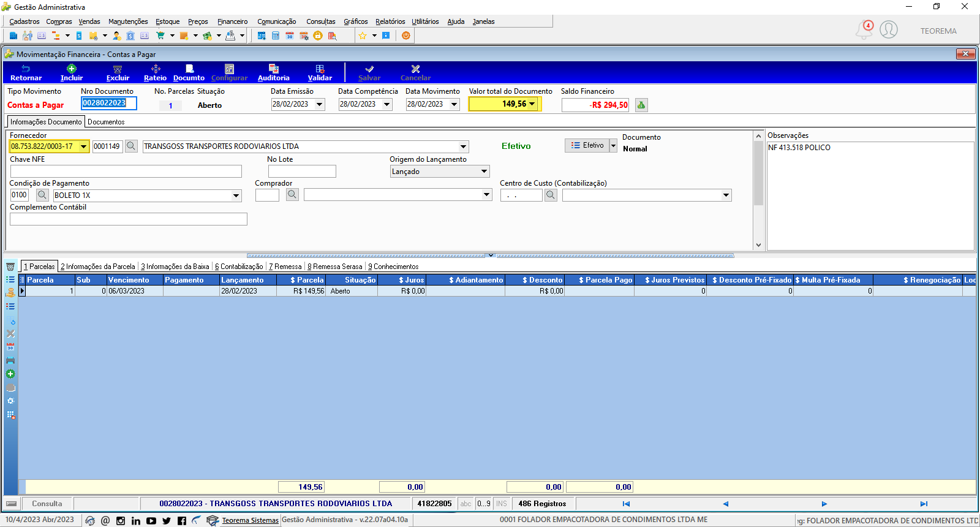The image size is (980, 527).
Task: Click the form panel scroll down arrow
Action: 758,245
